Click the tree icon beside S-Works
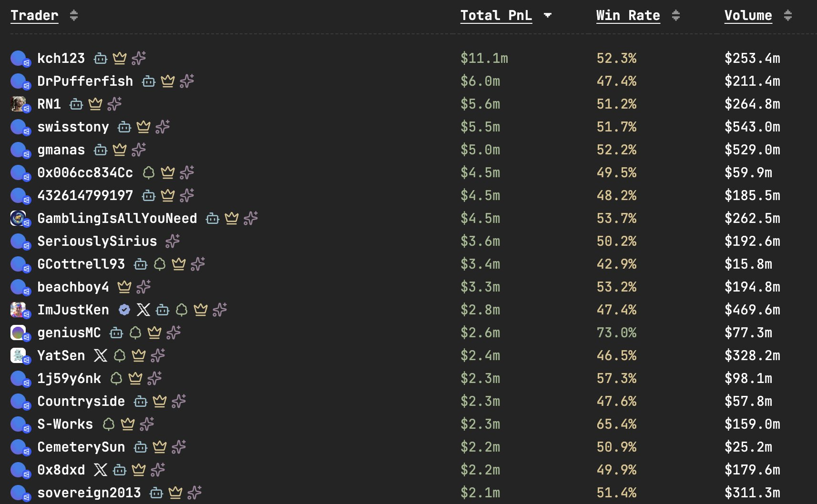The width and height of the screenshot is (817, 504). tap(109, 424)
